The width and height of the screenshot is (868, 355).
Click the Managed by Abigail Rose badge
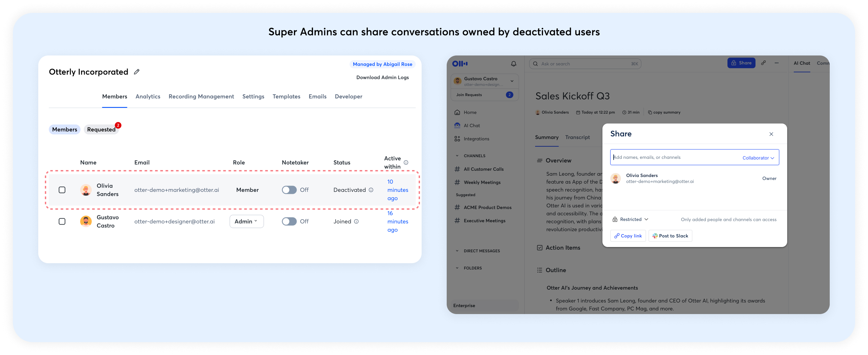(382, 64)
